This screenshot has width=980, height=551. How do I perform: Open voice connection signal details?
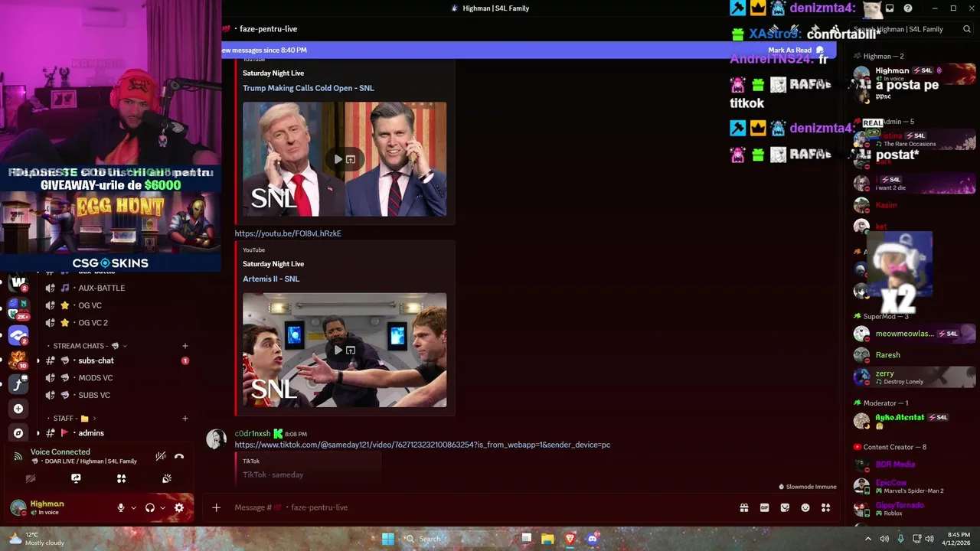click(x=18, y=456)
